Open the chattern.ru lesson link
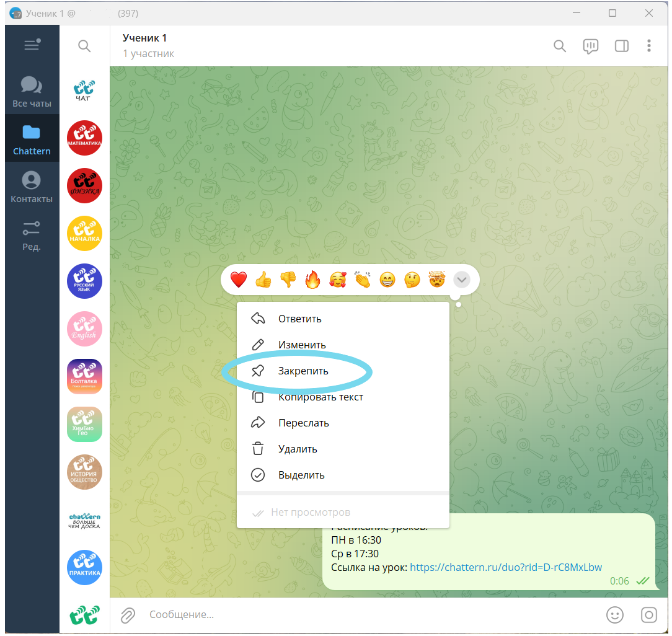Viewport: 672px width, 636px height. [x=505, y=567]
